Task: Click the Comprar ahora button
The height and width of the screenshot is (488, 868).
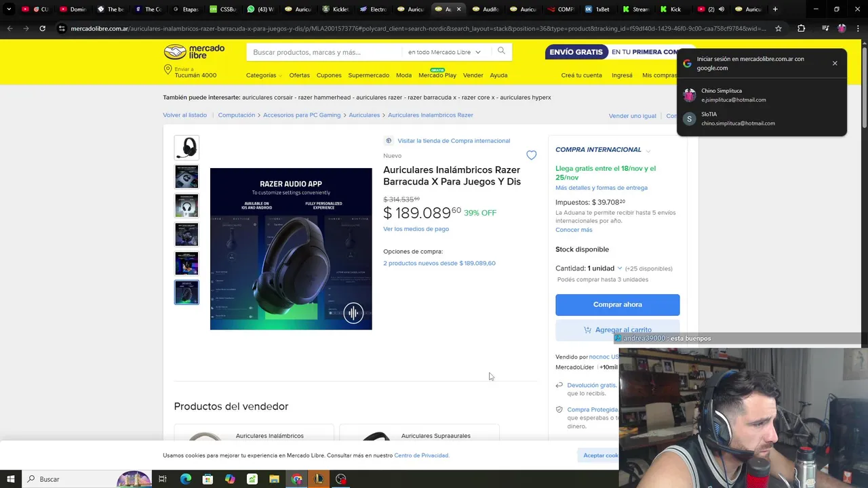Action: click(617, 304)
